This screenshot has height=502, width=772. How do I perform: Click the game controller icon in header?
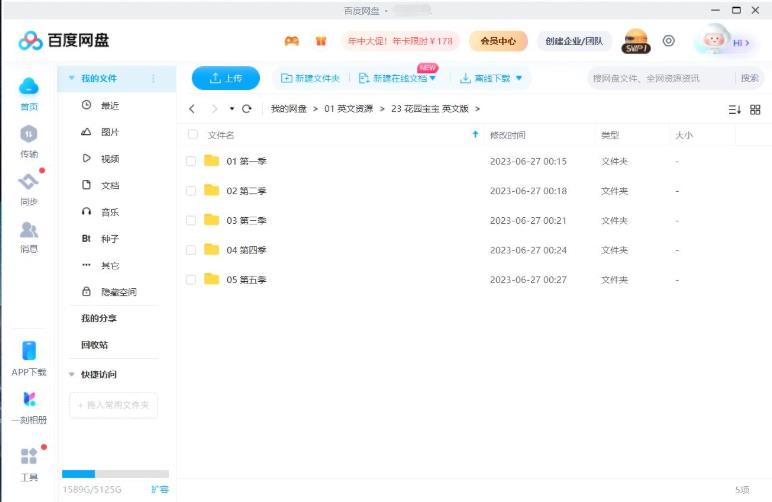point(292,41)
